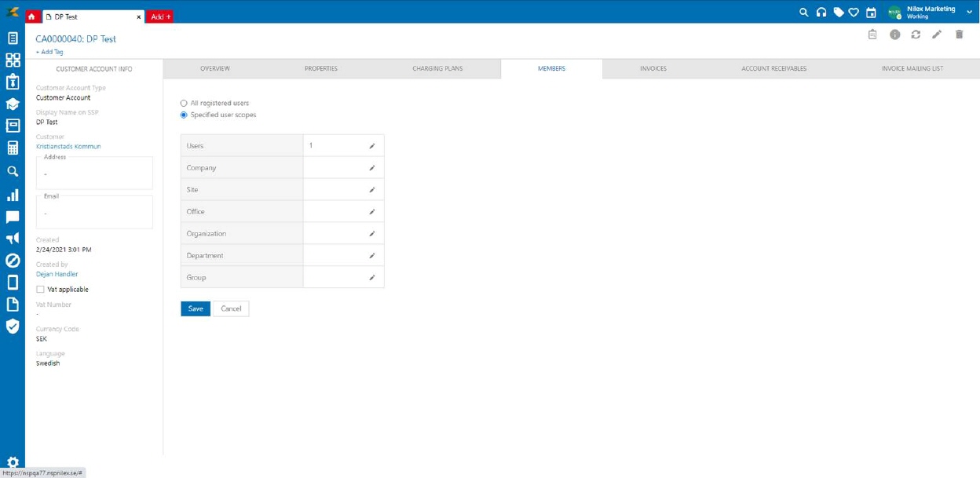
Task: Click the headset support icon
Action: pos(821,13)
